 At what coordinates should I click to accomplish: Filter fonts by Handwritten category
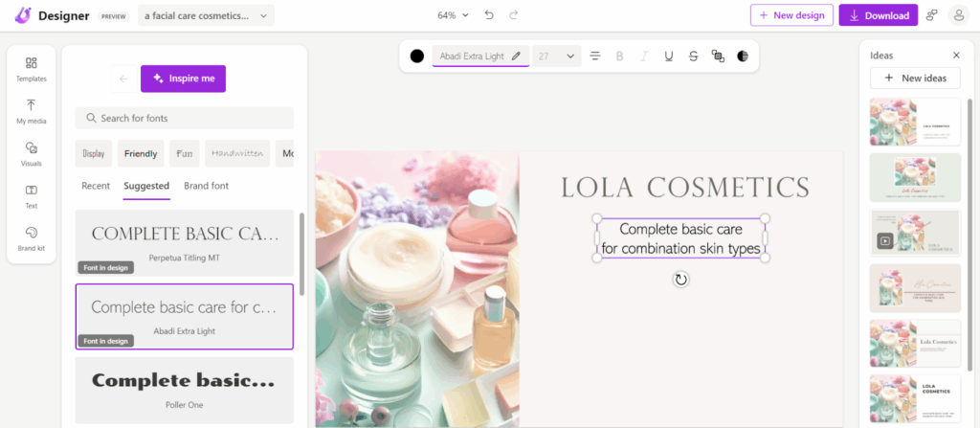(x=237, y=153)
